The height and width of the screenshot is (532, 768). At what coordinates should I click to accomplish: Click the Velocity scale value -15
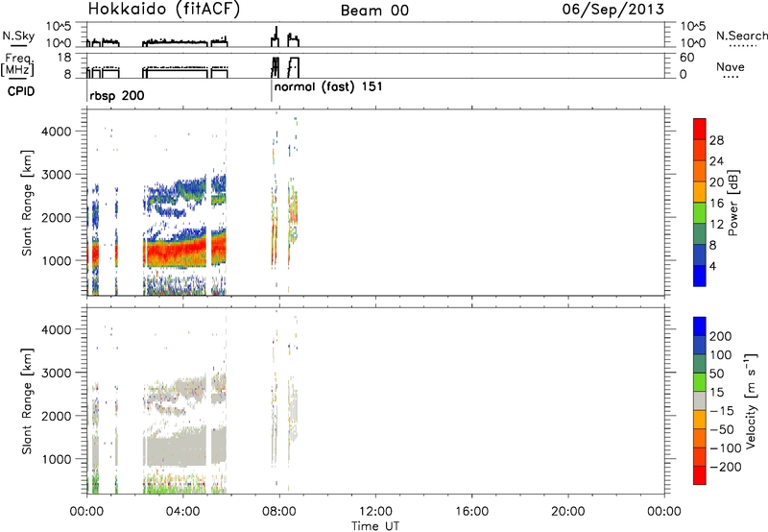(x=722, y=410)
